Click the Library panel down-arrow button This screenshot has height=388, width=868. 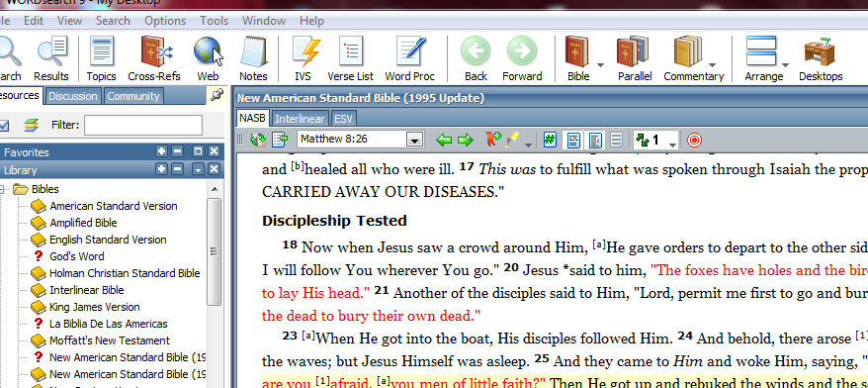(198, 169)
